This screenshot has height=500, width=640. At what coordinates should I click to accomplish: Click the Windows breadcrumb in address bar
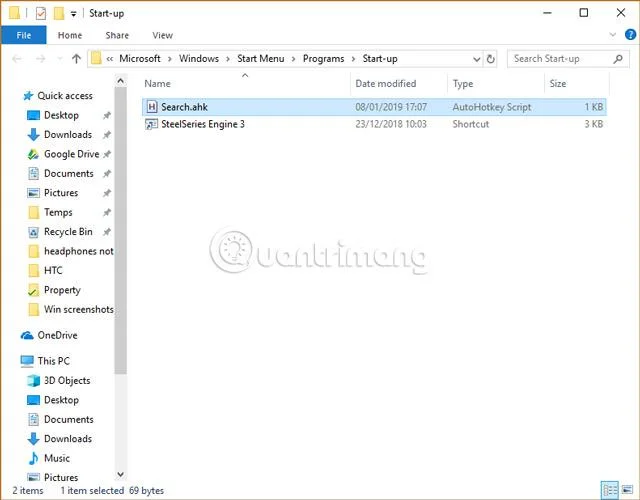(x=199, y=59)
